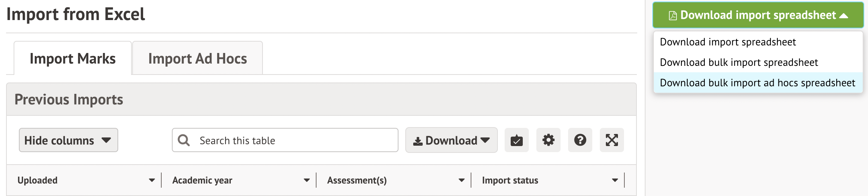Choose Download import spreadsheet menu option
The width and height of the screenshot is (868, 196).
tap(727, 42)
